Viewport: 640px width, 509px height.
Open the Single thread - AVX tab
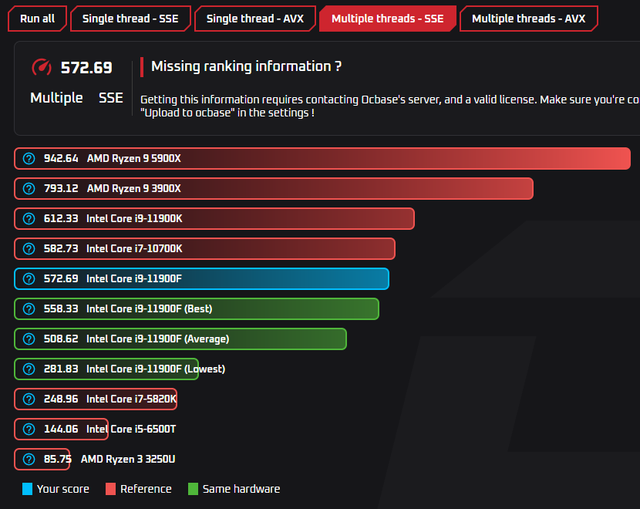point(255,19)
